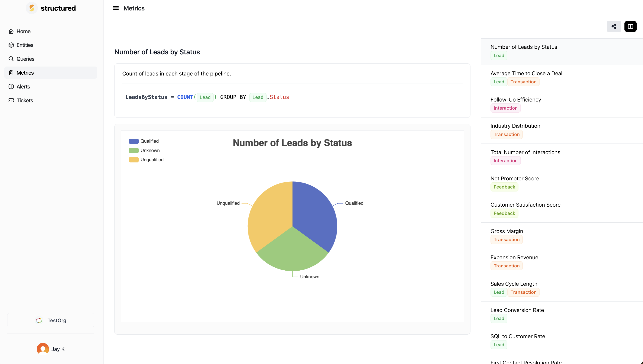
Task: Select the Tickets navigation icon
Action: (11, 100)
